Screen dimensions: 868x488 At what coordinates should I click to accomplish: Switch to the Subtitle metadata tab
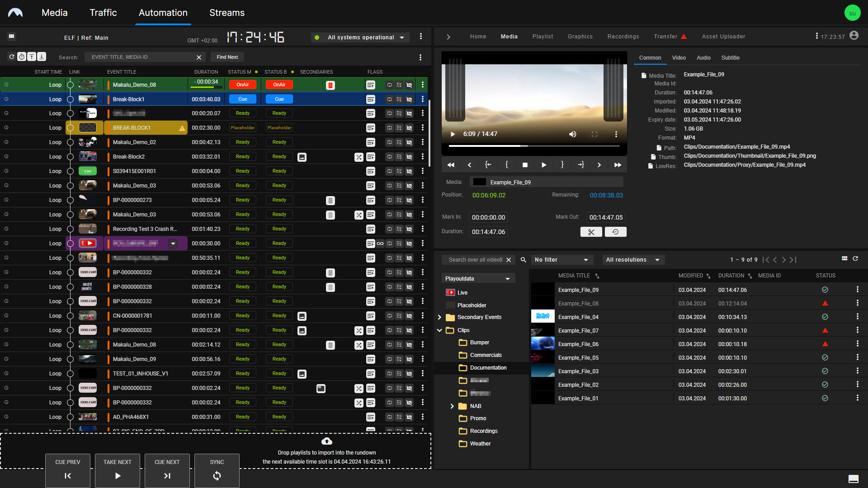tap(730, 58)
